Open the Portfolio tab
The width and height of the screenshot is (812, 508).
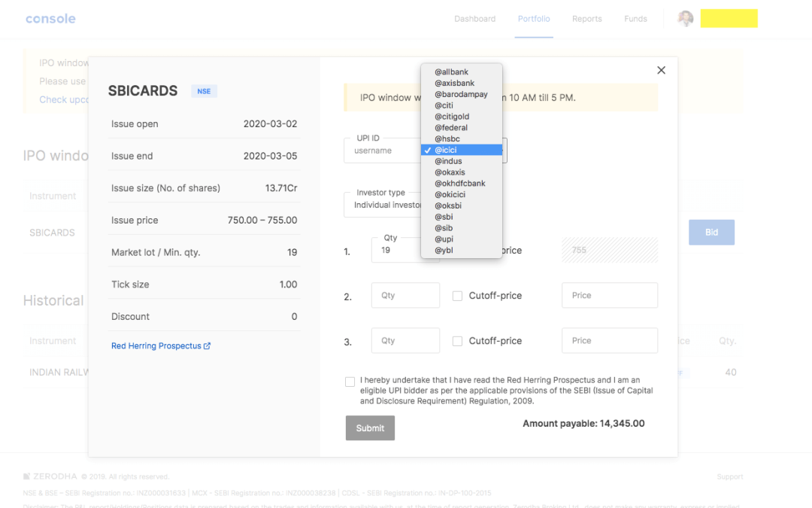(534, 19)
